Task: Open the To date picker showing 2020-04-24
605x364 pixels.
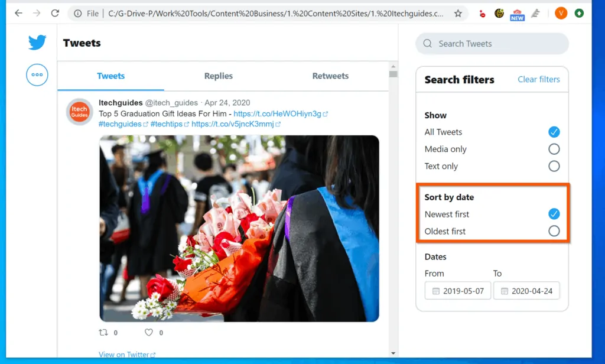Action: 526,291
